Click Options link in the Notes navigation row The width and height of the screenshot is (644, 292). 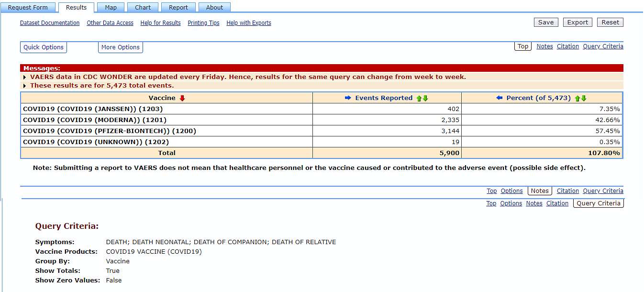coord(511,191)
